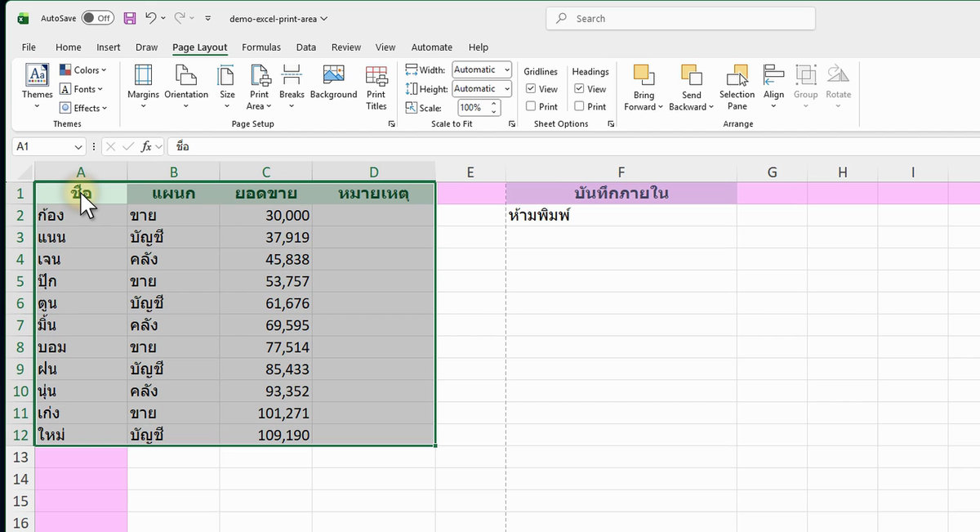The width and height of the screenshot is (980, 532).
Task: Open the Customize Quick Access Toolbar dropdown
Action: [208, 18]
